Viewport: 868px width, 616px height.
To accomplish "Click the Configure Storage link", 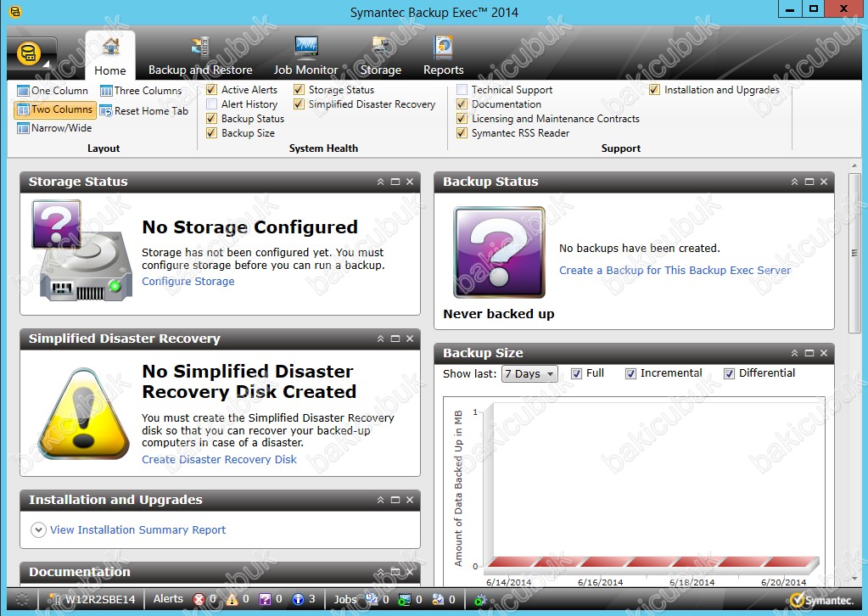I will point(188,281).
